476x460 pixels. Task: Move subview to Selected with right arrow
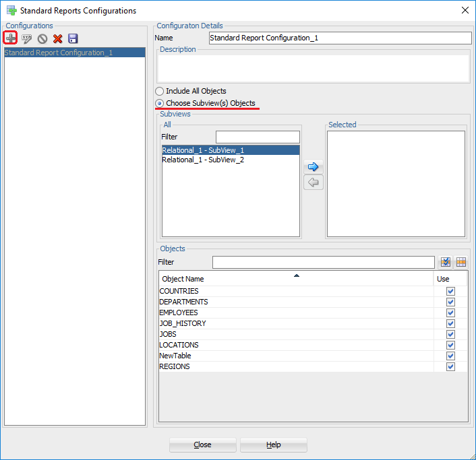[x=313, y=166]
